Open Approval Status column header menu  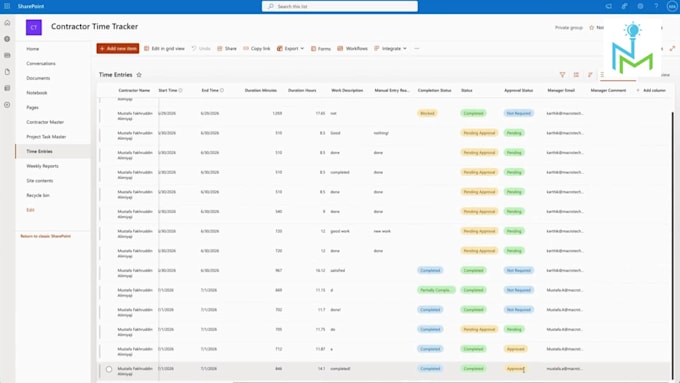(x=518, y=90)
